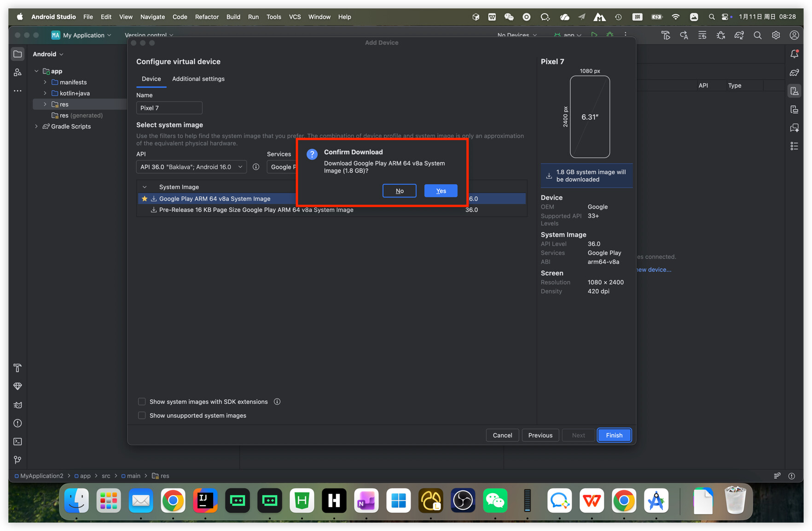This screenshot has width=812, height=531.
Task: Switch to Additional settings tab
Action: click(198, 79)
